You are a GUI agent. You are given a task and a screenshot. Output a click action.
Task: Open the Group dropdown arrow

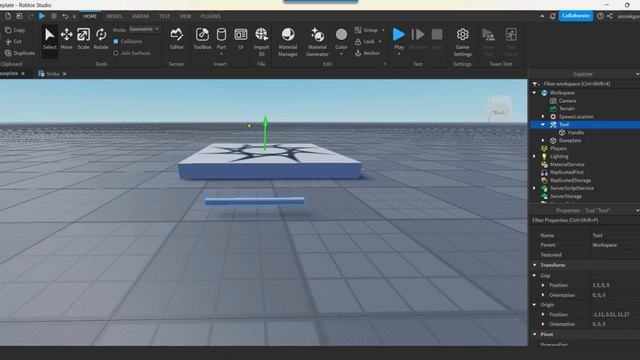pyautogui.click(x=383, y=30)
